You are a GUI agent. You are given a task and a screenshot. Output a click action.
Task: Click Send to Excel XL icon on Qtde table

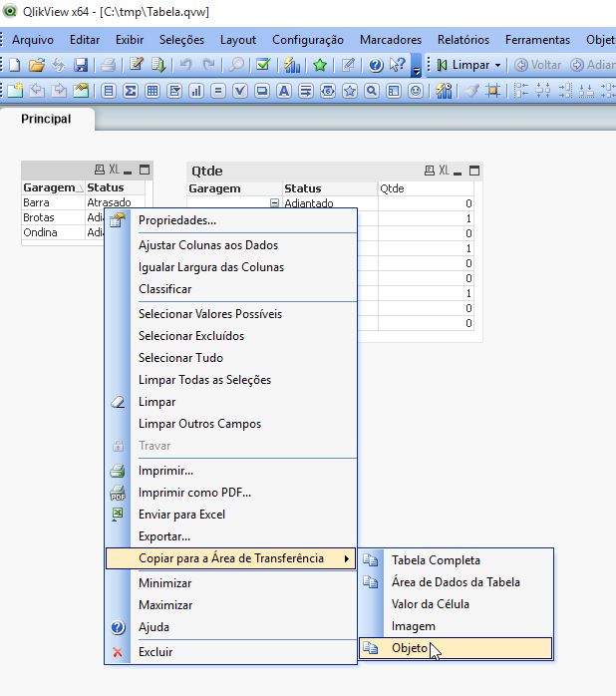(444, 170)
